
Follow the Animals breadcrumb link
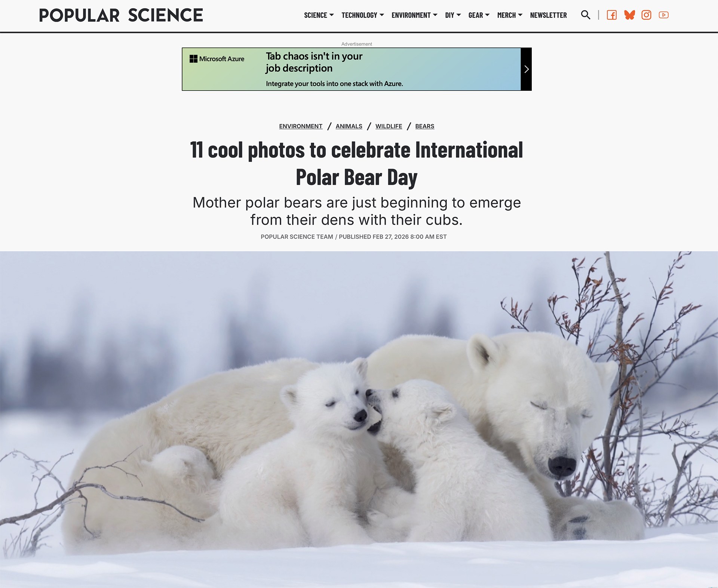point(349,126)
